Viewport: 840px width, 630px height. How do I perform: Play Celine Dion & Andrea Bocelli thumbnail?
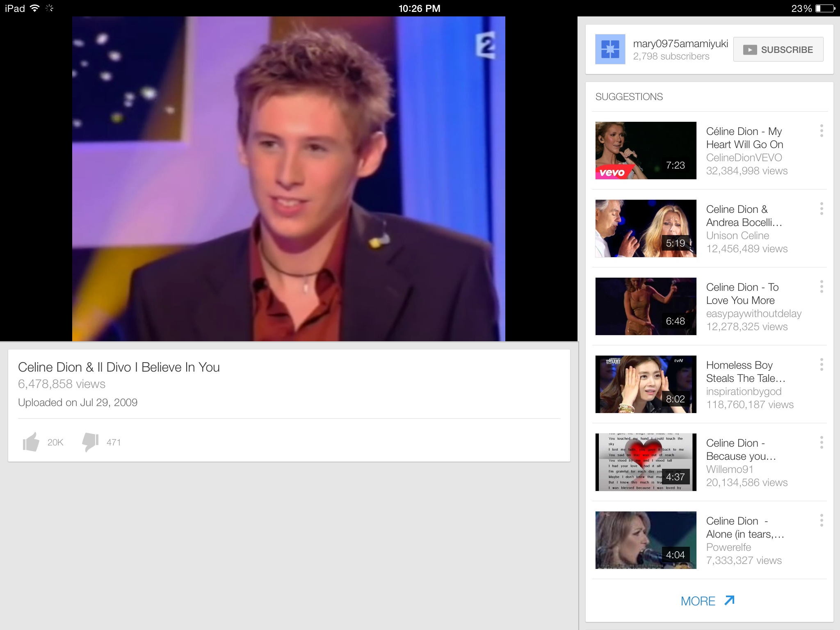646,228
